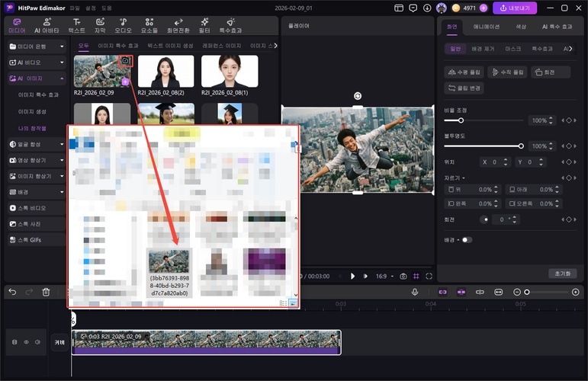
Task: Click the undo arrow in timeline toolbar
Action: 12,292
